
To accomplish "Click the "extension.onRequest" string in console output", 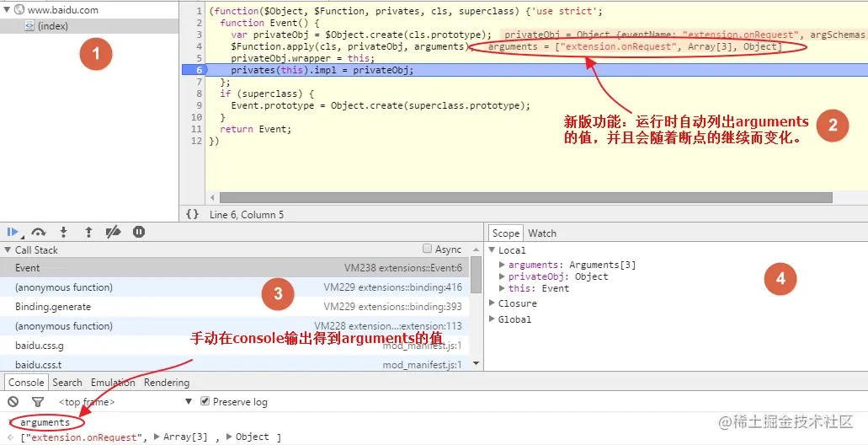I will pos(84,437).
